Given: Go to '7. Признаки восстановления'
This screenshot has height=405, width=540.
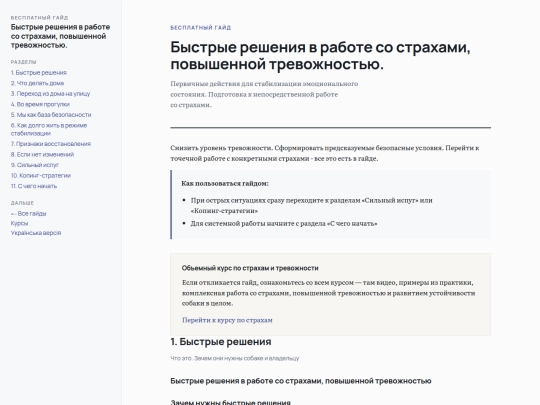Looking at the screenshot, I should coord(51,144).
